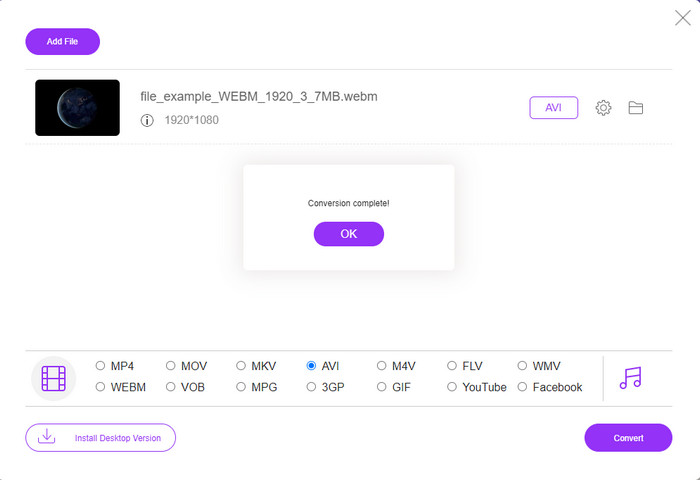Select the MP4 format option

[100, 366]
